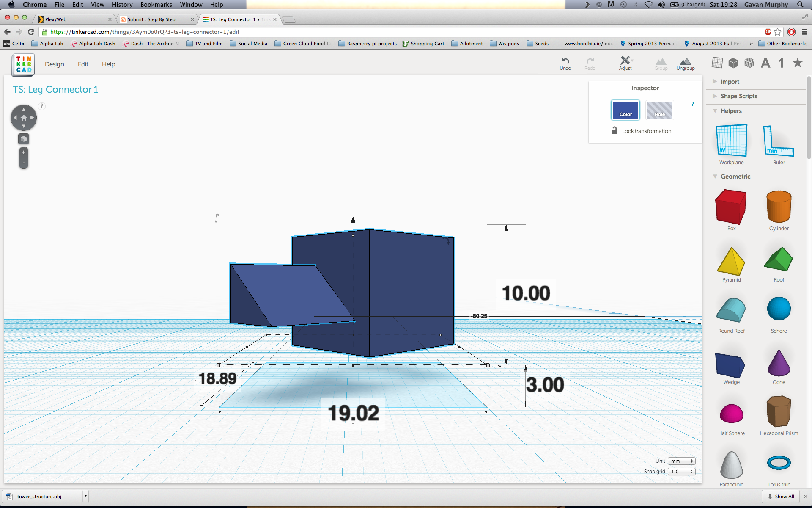Choose the Wedge shape
Viewport: 812px width, 508px height.
[731, 367]
